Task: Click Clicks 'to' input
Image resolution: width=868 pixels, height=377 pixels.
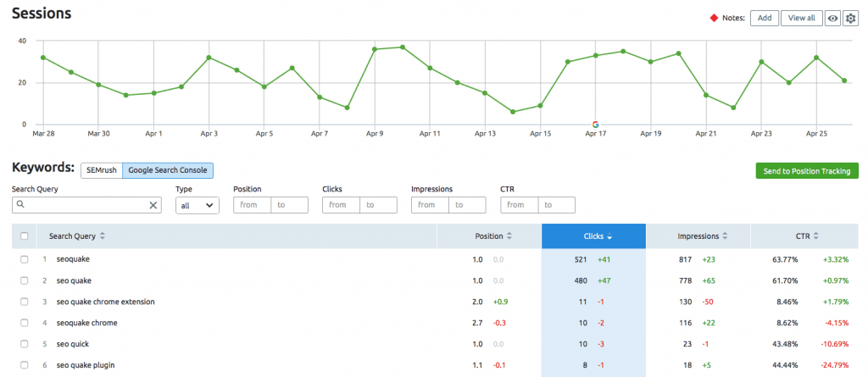Action: (379, 205)
